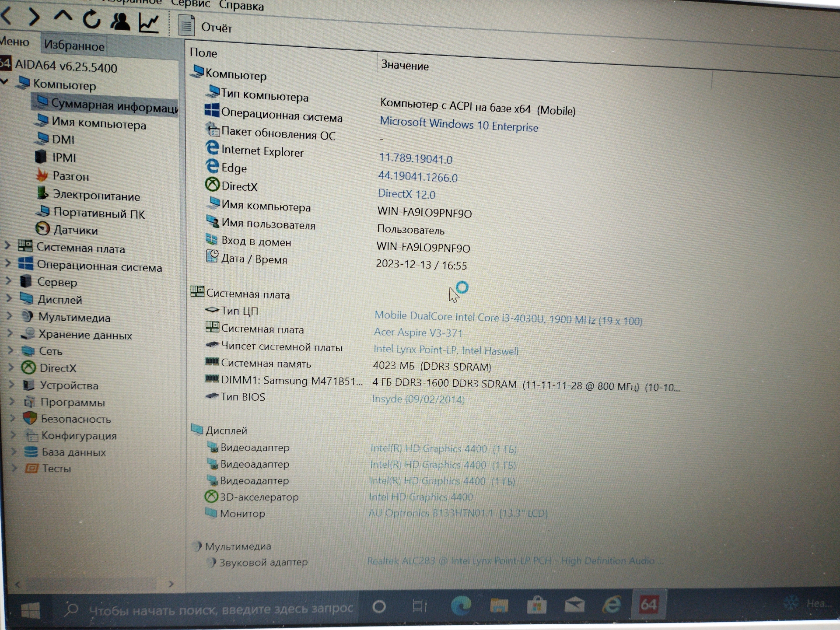Open the user icon in the toolbar
The width and height of the screenshot is (840, 630).
[120, 21]
